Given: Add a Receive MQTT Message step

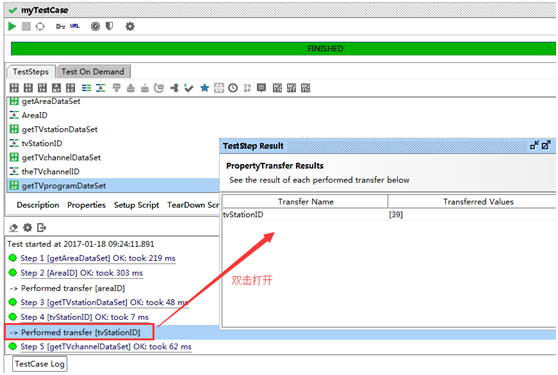Looking at the screenshot, I should (x=305, y=88).
